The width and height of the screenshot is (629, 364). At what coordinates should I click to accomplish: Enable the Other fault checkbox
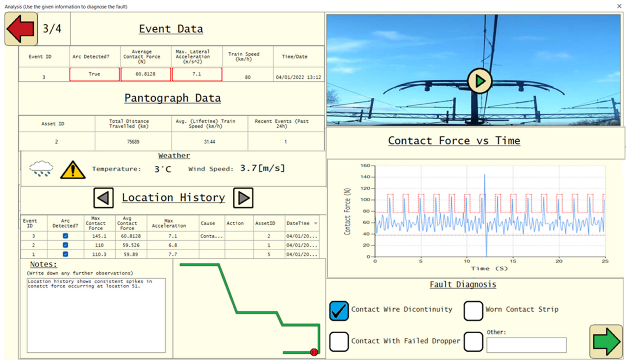click(x=473, y=341)
